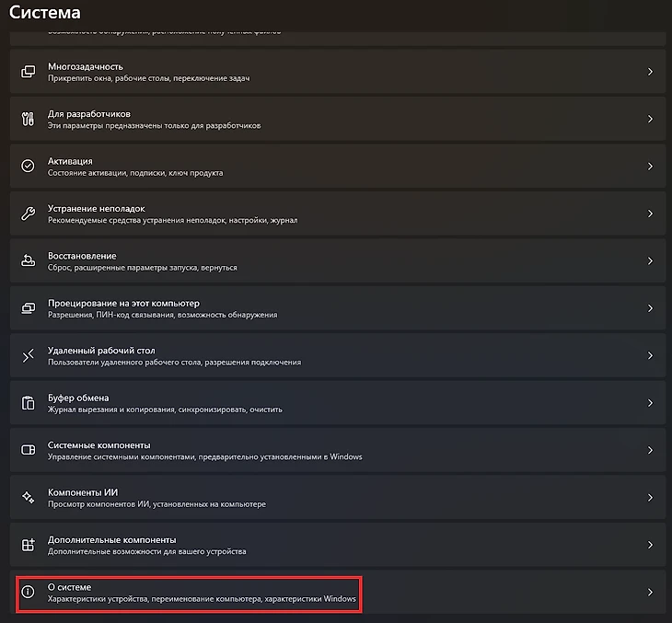672x623 pixels.
Task: Click the О системе info icon
Action: pos(28,592)
